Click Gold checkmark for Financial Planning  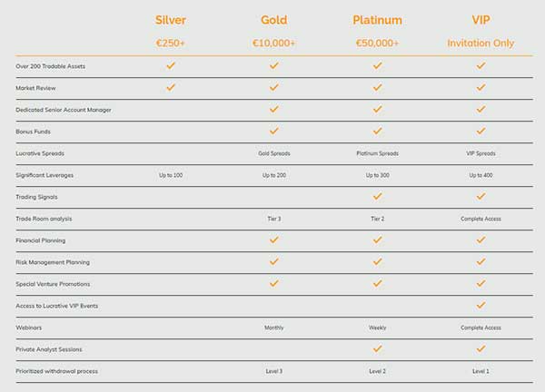click(273, 240)
